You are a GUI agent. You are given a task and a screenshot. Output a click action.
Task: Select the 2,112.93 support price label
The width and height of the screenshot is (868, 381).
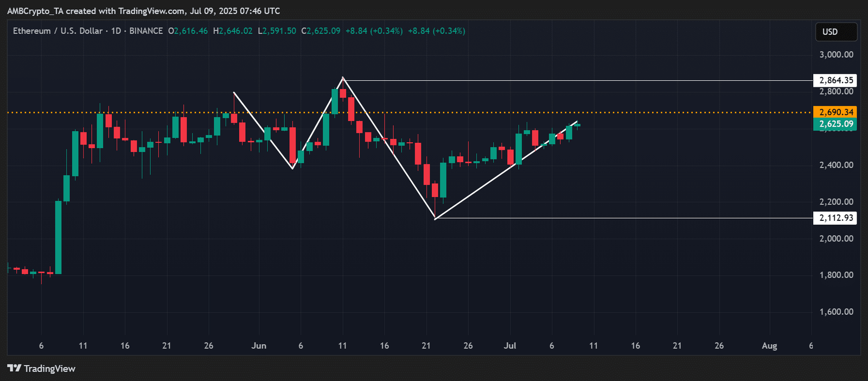[x=835, y=218]
